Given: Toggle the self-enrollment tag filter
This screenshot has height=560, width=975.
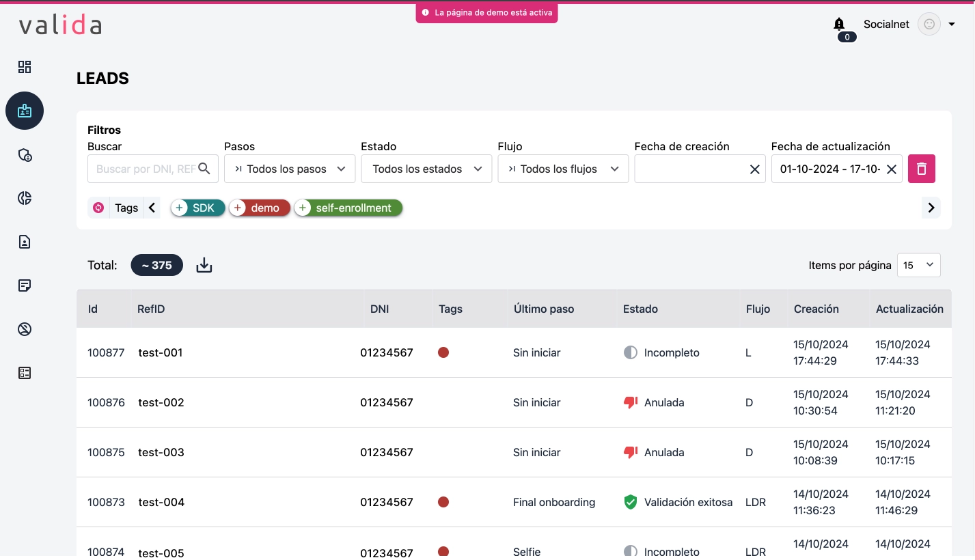Looking at the screenshot, I should tap(348, 208).
